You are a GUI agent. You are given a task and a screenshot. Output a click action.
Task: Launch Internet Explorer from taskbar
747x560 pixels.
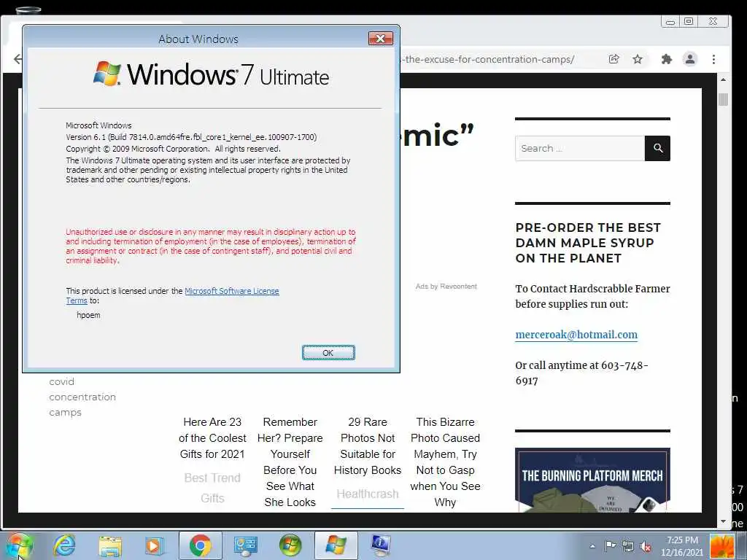pyautogui.click(x=64, y=545)
